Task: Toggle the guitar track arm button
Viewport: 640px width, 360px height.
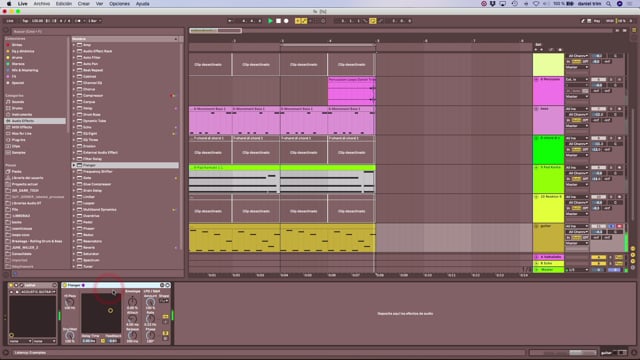Action: pyautogui.click(x=619, y=226)
